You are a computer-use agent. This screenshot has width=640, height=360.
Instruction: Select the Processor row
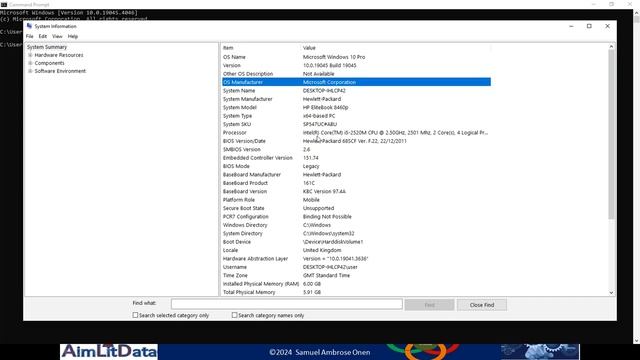(356, 133)
